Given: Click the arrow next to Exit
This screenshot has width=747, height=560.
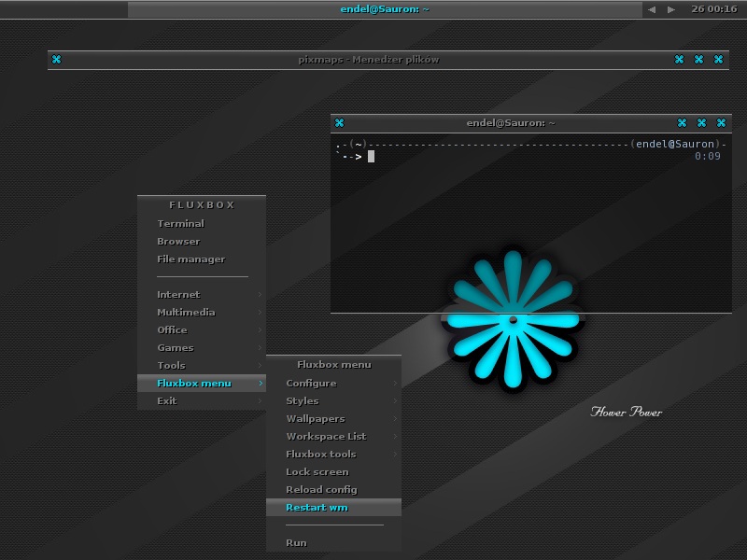Looking at the screenshot, I should pyautogui.click(x=260, y=401).
